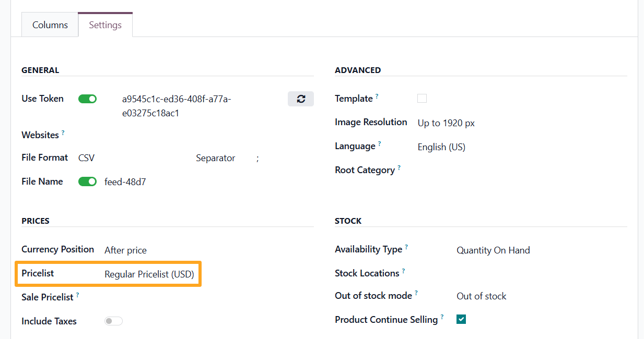Disable the Use Token switch
This screenshot has width=644, height=339.
[88, 99]
